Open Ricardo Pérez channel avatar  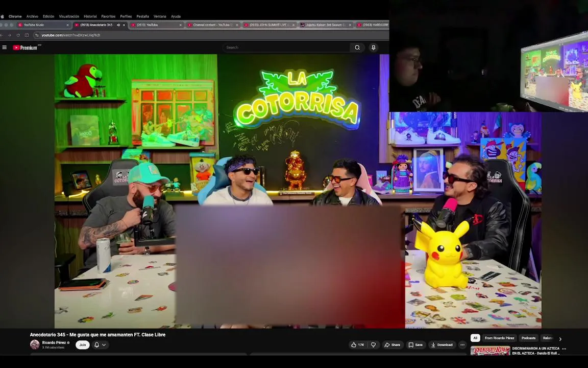35,344
